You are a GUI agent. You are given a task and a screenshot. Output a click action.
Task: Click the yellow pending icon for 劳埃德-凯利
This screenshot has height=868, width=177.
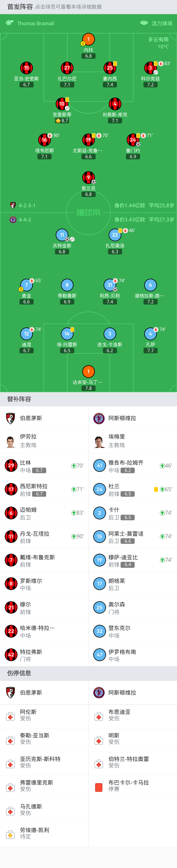point(10,834)
